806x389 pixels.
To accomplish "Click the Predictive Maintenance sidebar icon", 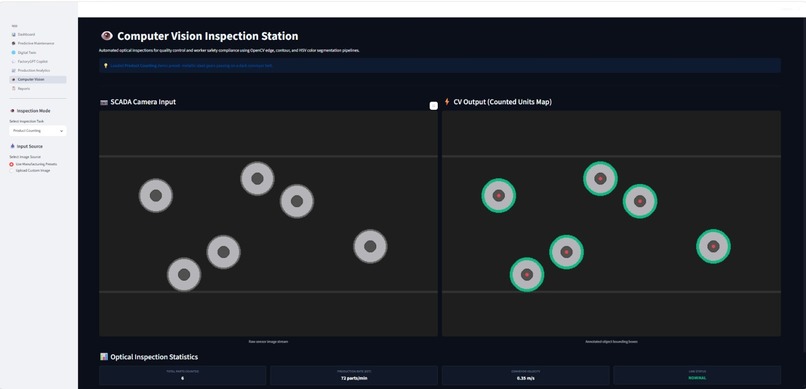I will pyautogui.click(x=13, y=43).
